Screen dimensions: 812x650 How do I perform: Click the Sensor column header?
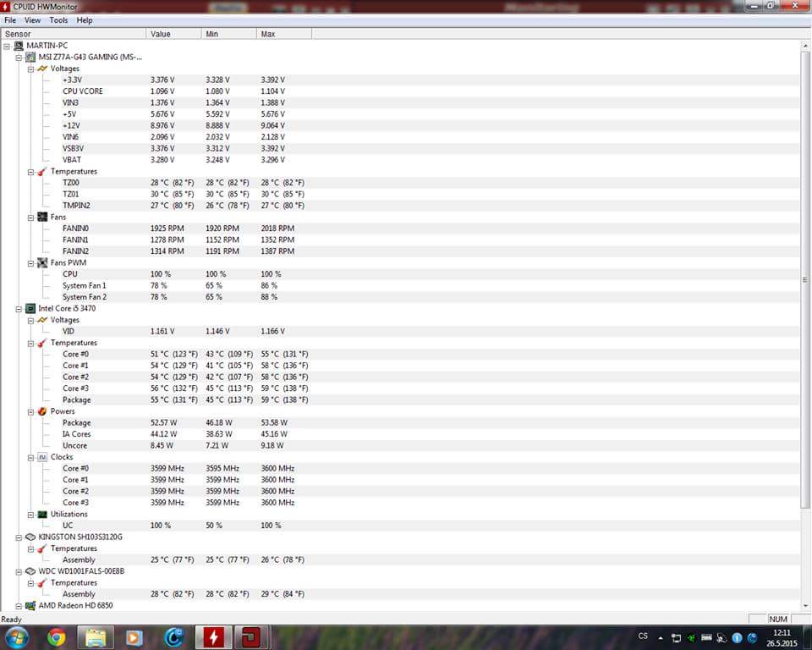[x=74, y=34]
